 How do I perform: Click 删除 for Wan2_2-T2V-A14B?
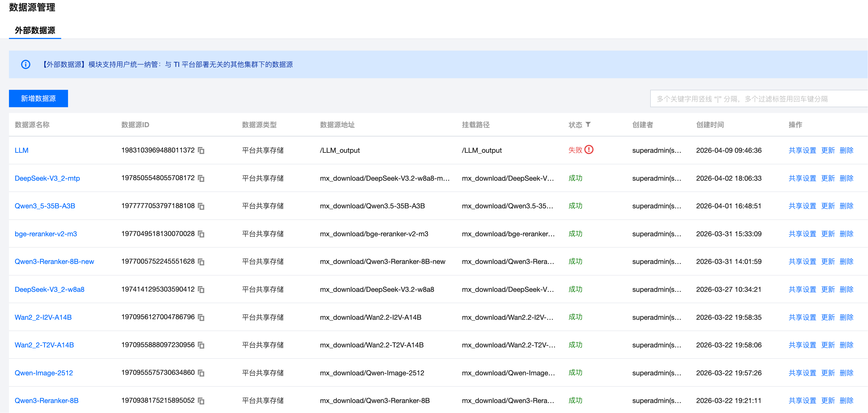tap(846, 345)
